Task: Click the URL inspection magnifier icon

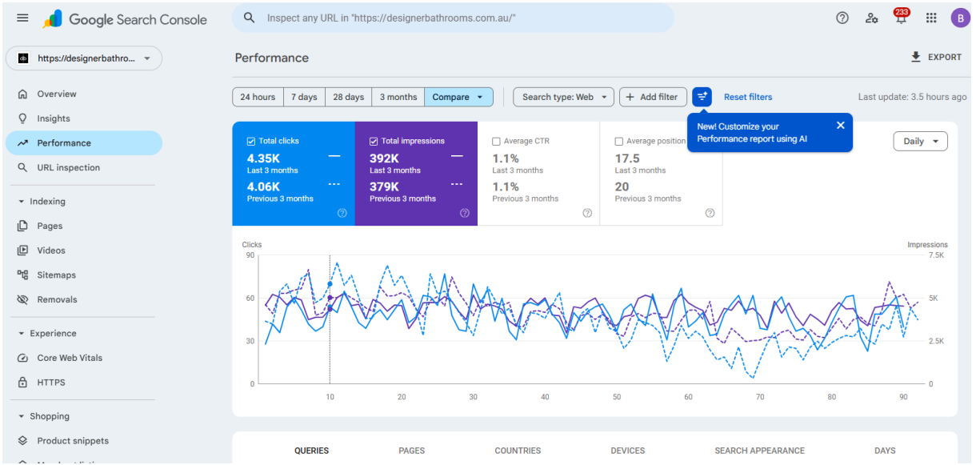Action: coord(22,168)
